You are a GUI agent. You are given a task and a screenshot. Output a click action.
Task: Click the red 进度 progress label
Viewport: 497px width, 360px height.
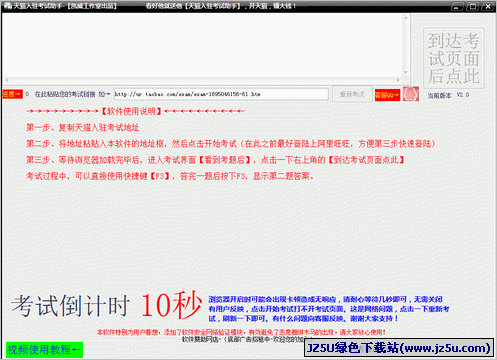coord(12,94)
